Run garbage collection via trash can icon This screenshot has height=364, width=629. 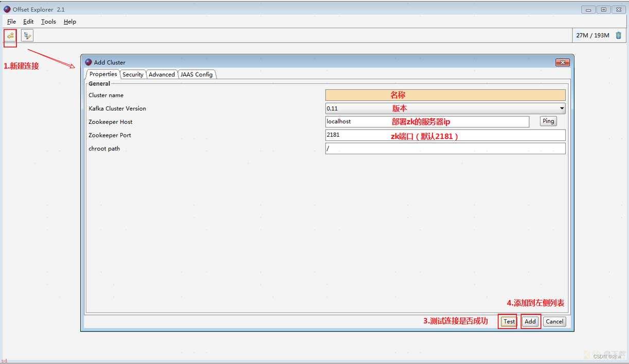click(618, 35)
